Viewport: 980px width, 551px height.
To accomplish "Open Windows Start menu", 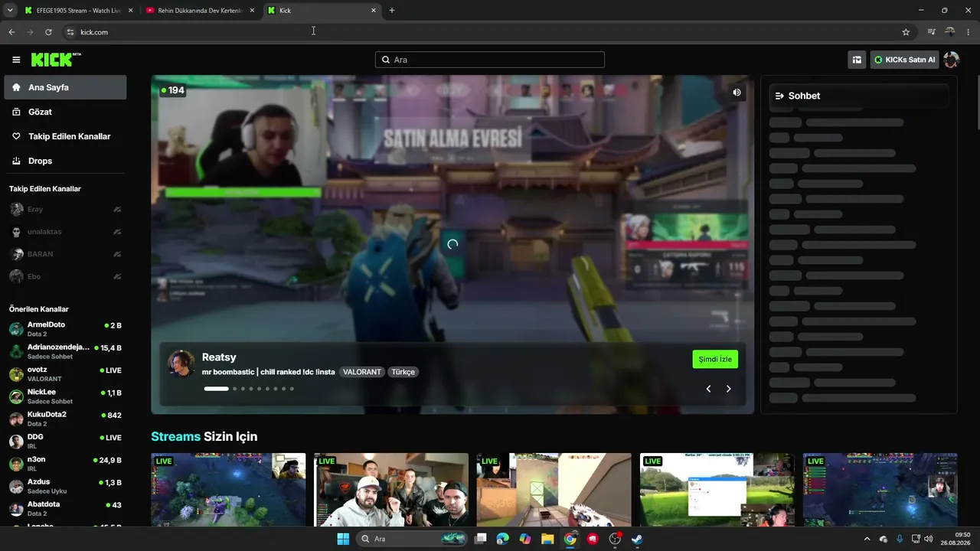I will click(x=343, y=539).
